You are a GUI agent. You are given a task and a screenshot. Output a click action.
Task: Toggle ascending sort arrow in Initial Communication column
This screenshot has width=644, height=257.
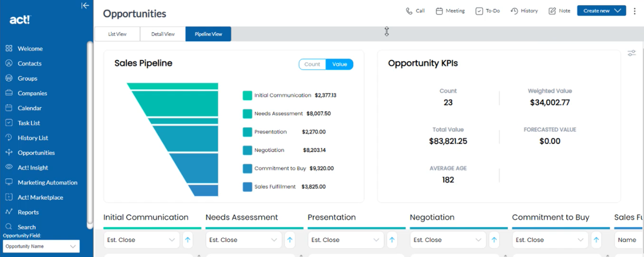pos(188,240)
